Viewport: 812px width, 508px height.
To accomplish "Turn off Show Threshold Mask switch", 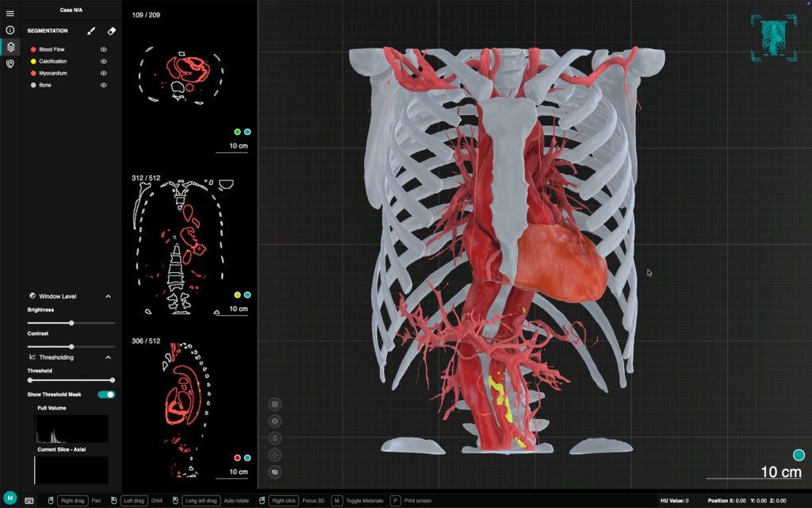I will pyautogui.click(x=106, y=394).
